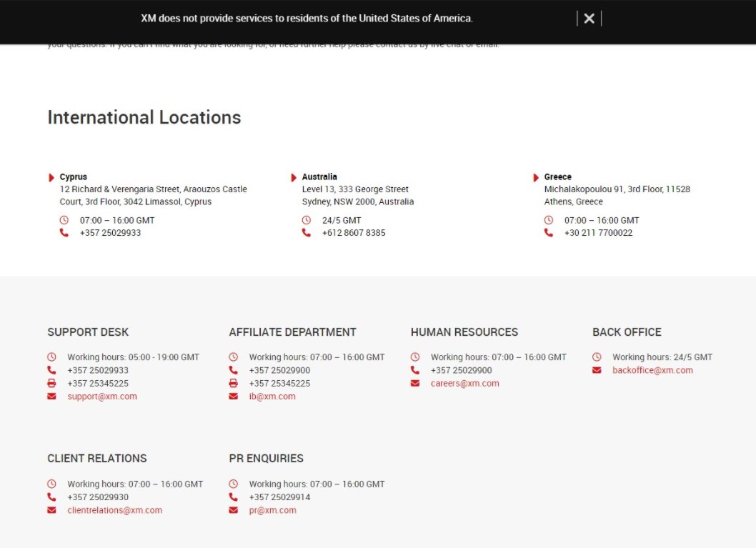
Task: Click the Human Resources envelope icon
Action: (415, 384)
